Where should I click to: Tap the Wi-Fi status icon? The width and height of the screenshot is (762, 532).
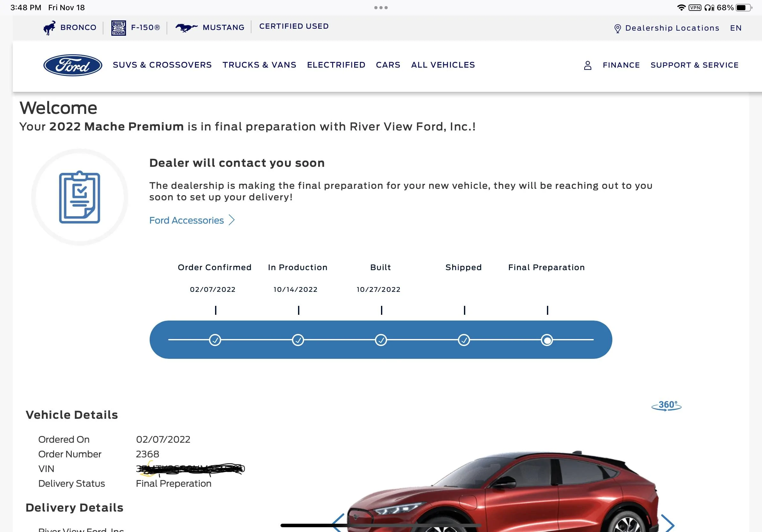[x=681, y=8]
